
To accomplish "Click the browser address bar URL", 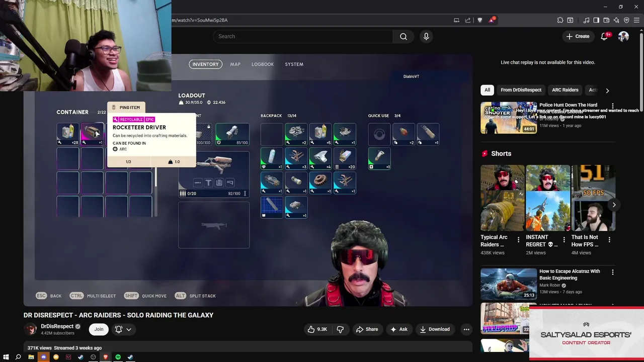I will tap(200, 20).
